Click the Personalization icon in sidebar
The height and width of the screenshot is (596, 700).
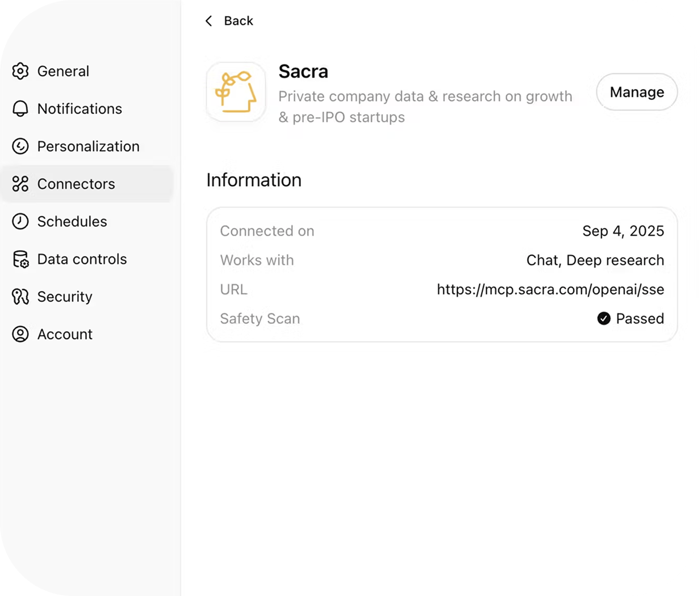(20, 146)
